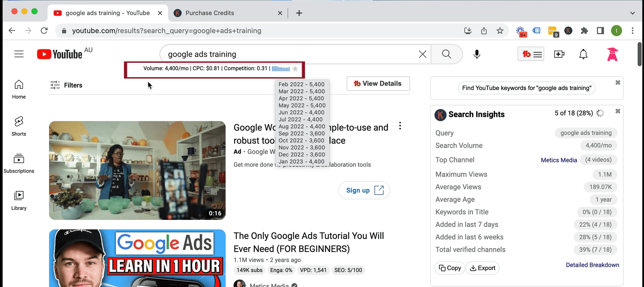644x287 pixels.
Task: Open the Filters options
Action: click(66, 85)
